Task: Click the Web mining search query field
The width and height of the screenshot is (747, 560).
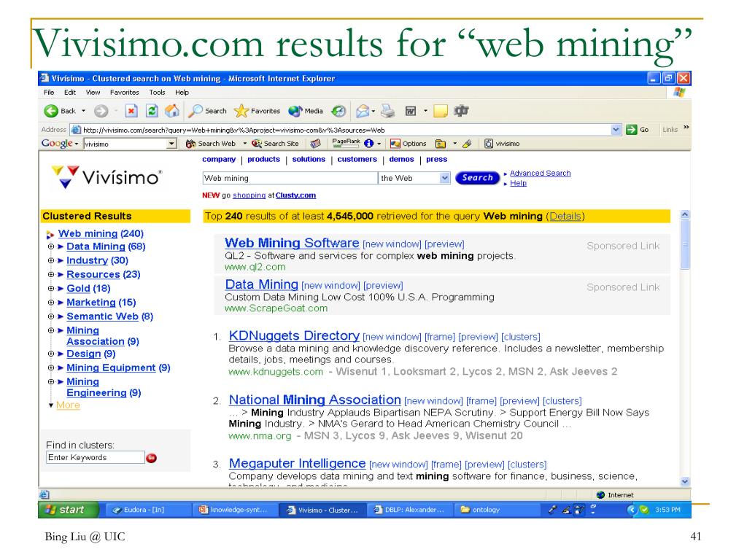Action: 290,178
